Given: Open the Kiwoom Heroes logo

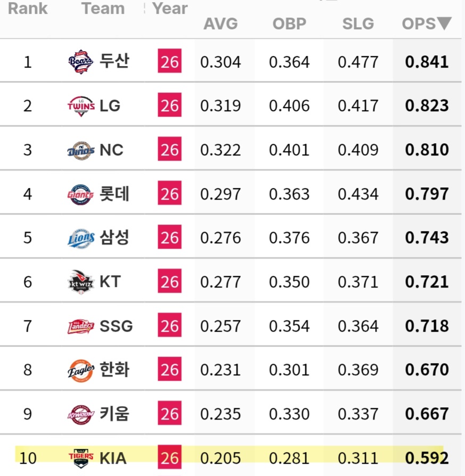Looking at the screenshot, I should (81, 414).
